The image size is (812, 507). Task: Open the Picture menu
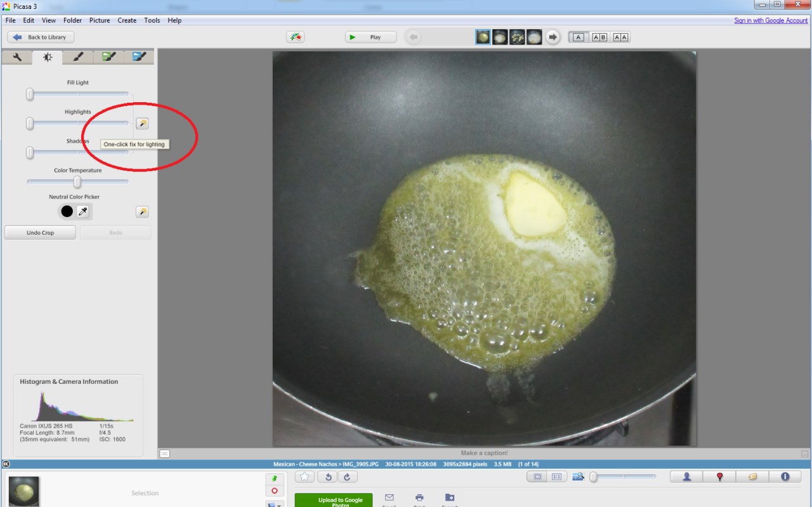[x=100, y=20]
